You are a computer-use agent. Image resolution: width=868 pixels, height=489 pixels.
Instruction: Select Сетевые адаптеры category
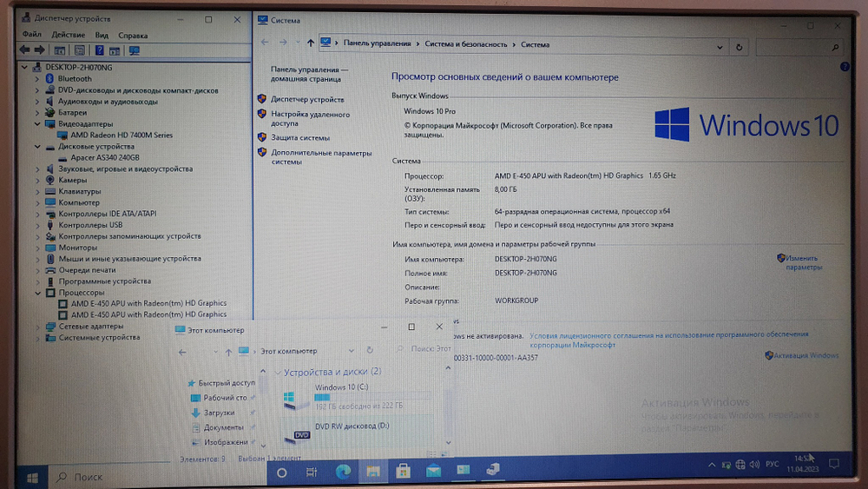coord(91,327)
